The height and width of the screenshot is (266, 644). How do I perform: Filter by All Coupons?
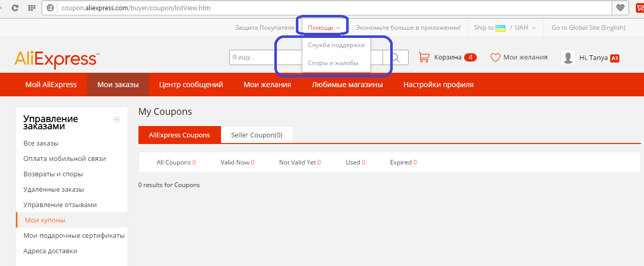coord(176,162)
